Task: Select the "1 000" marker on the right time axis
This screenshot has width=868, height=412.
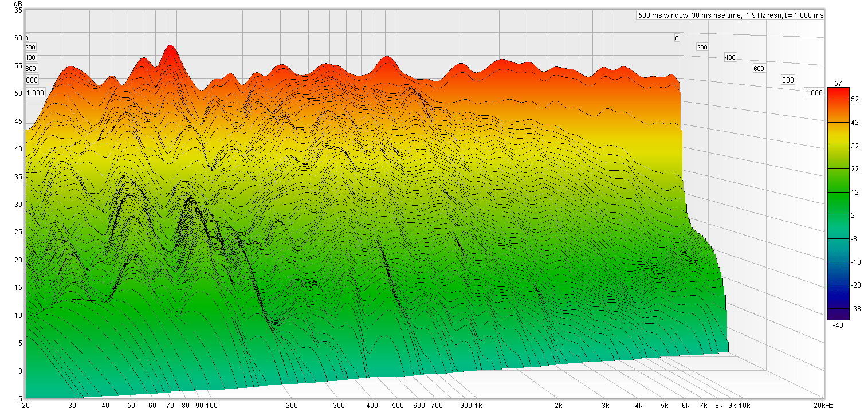Action: point(814,93)
